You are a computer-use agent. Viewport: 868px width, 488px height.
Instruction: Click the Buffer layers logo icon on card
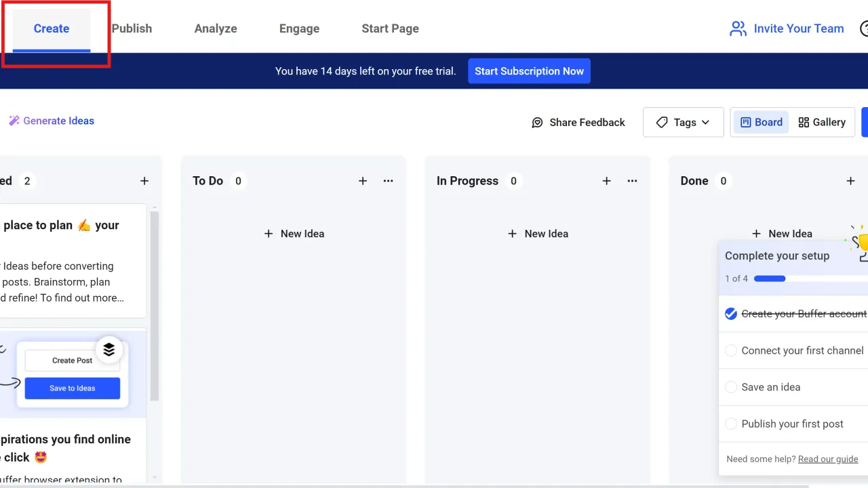tap(109, 350)
